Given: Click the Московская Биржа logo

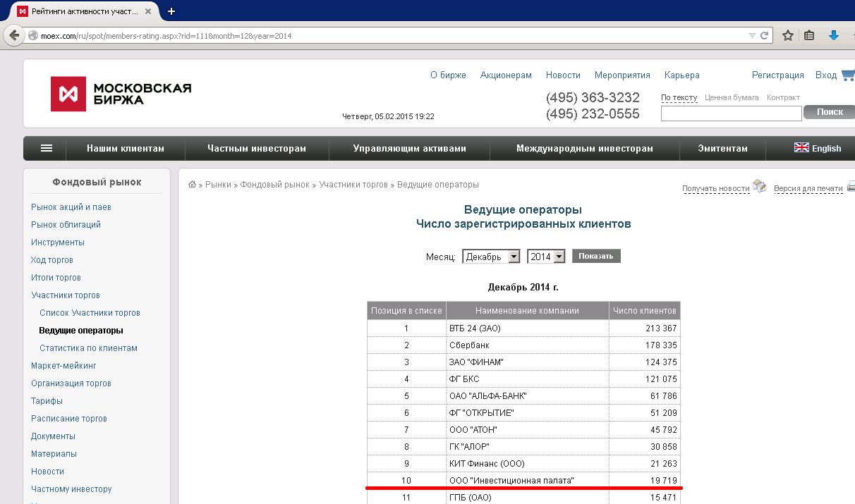Looking at the screenshot, I should tap(121, 94).
